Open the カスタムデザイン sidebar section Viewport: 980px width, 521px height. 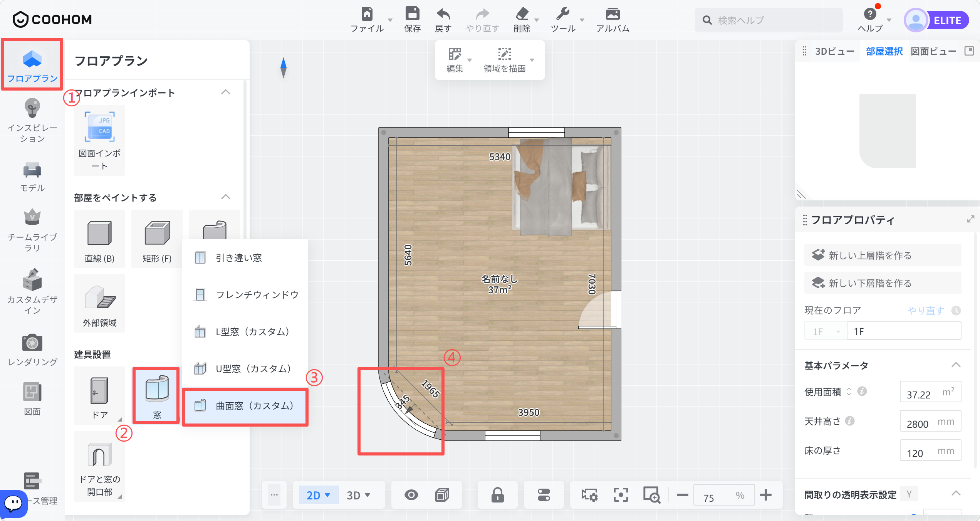tap(32, 291)
